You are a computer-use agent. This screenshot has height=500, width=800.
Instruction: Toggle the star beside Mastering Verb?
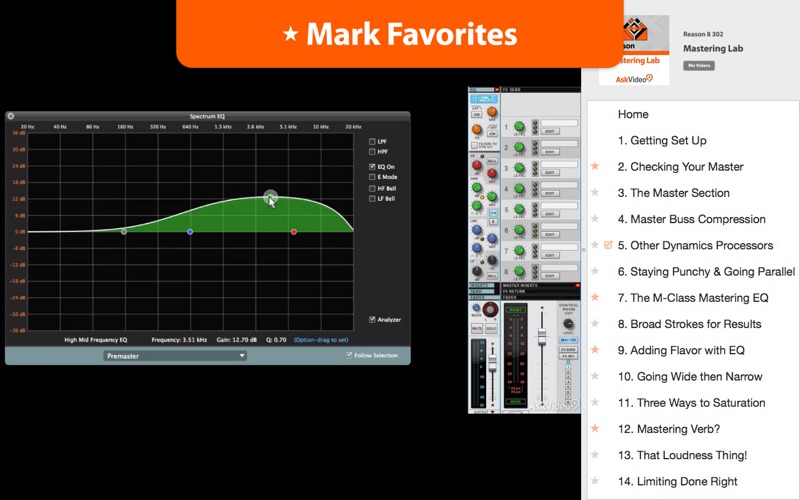point(595,429)
